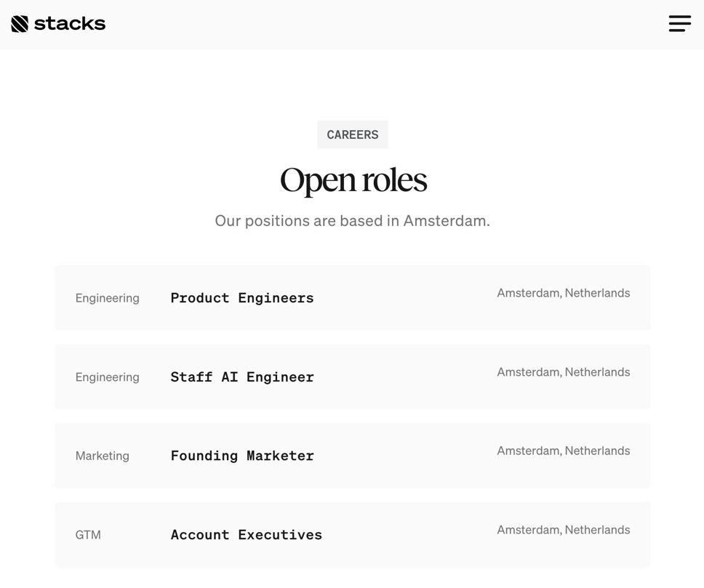Go to home via stacks wordmark
The height and width of the screenshot is (588, 704).
click(70, 24)
